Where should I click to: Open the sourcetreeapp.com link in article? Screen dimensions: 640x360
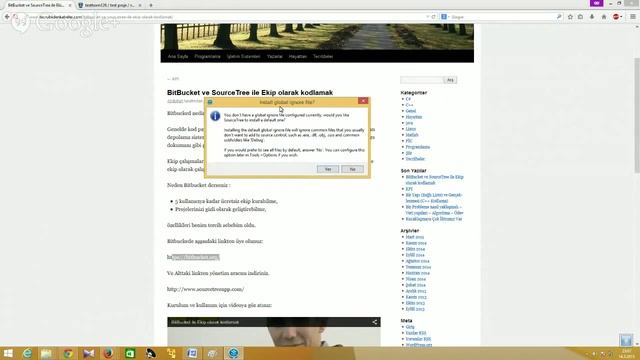205,289
